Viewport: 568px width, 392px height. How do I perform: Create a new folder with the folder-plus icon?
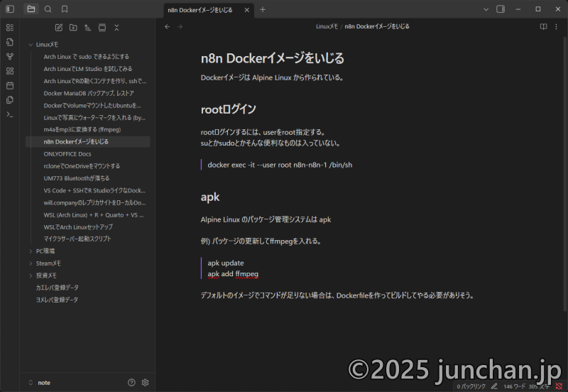coord(73,27)
